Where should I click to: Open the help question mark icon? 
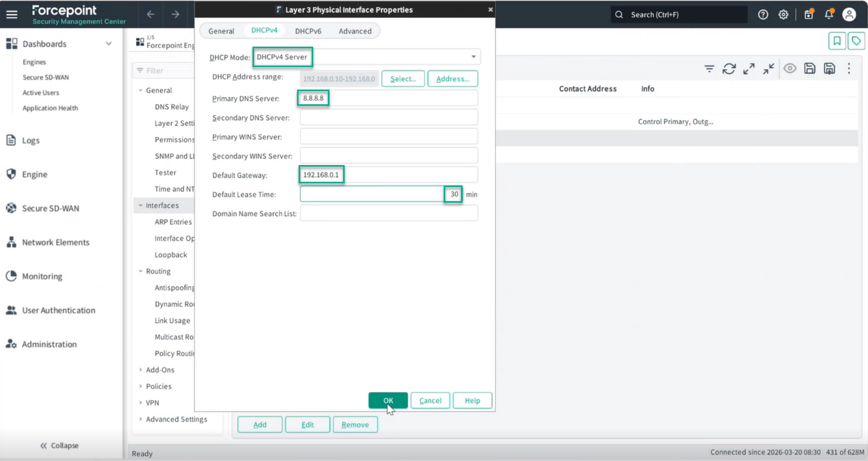763,15
